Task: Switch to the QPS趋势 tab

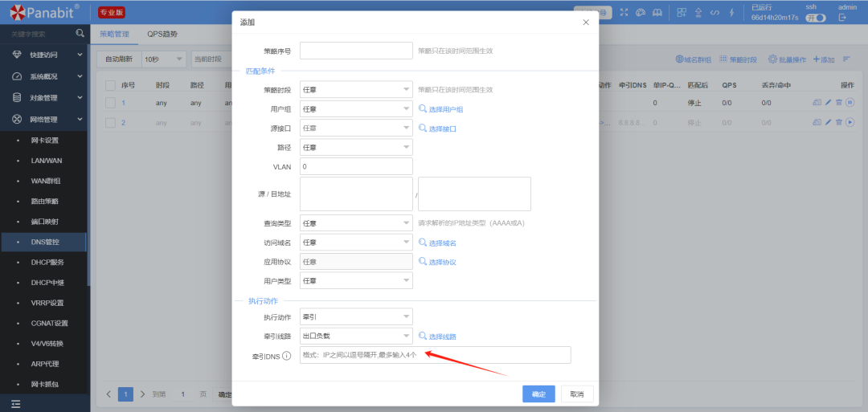Action: (162, 35)
